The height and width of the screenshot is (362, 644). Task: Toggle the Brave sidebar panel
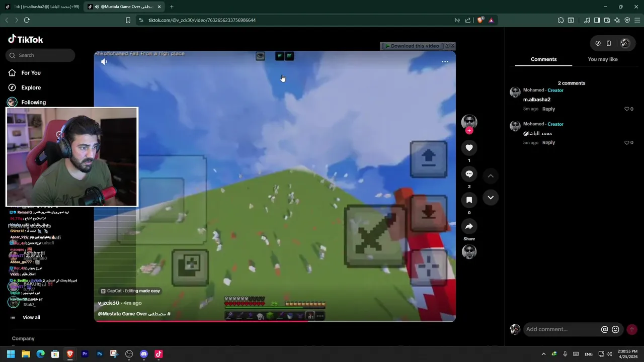(x=597, y=20)
